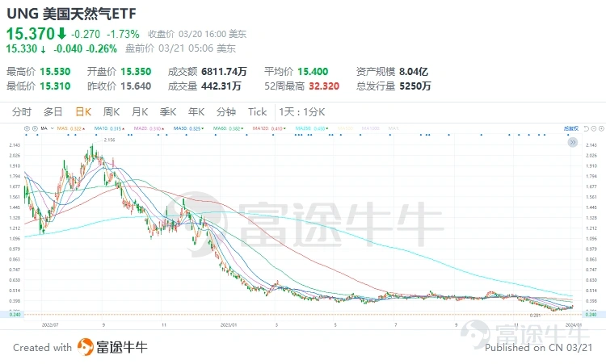Image resolution: width=606 pixels, height=364 pixels.
Task: Select the 周K tab
Action: click(x=112, y=112)
